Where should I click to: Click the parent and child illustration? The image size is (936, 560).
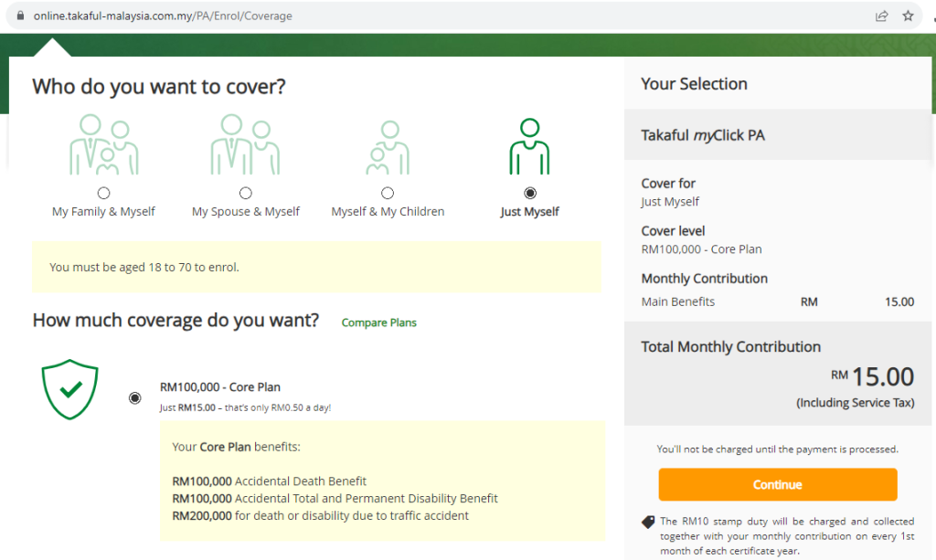tap(388, 147)
